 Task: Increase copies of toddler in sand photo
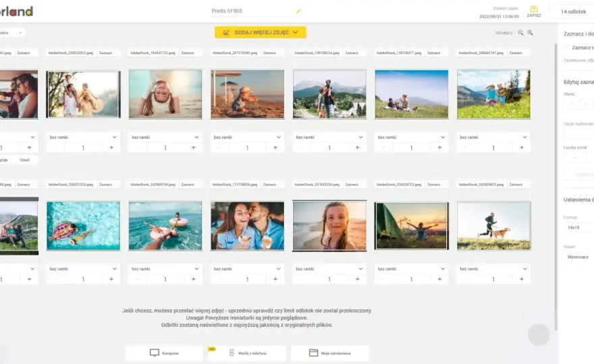(275, 148)
